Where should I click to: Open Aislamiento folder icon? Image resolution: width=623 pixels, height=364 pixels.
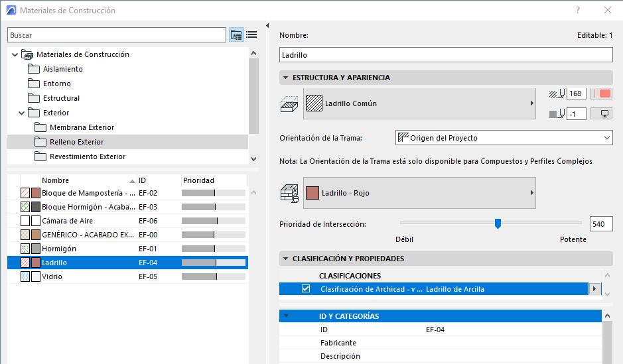[x=34, y=69]
